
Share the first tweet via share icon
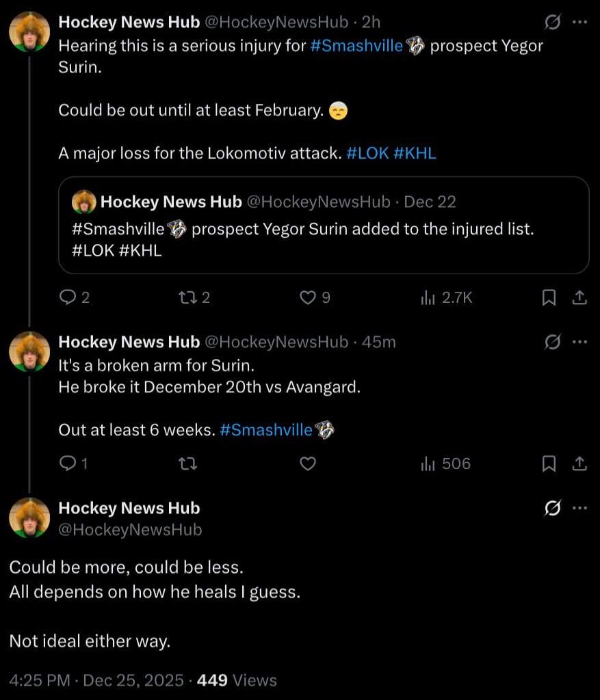pyautogui.click(x=579, y=297)
